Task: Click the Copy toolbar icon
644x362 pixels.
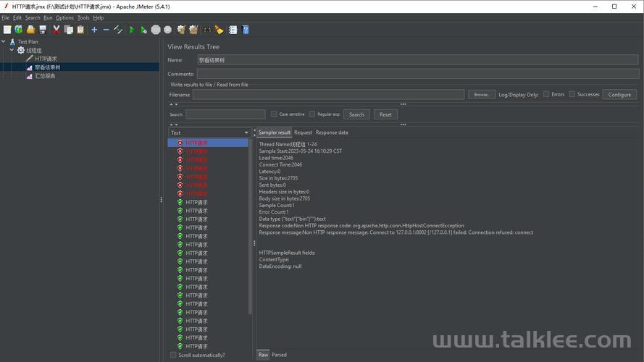Action: [69, 30]
